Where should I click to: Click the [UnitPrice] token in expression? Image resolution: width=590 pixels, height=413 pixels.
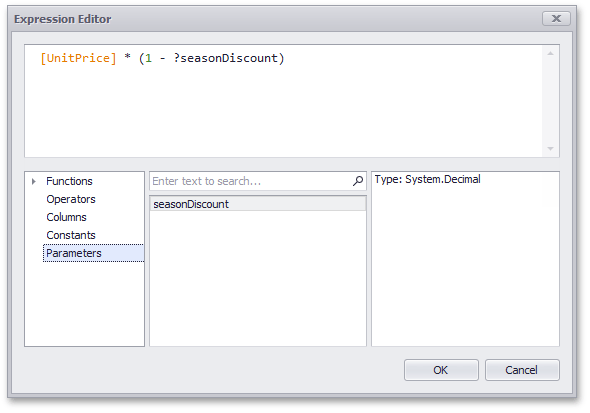pos(78,58)
